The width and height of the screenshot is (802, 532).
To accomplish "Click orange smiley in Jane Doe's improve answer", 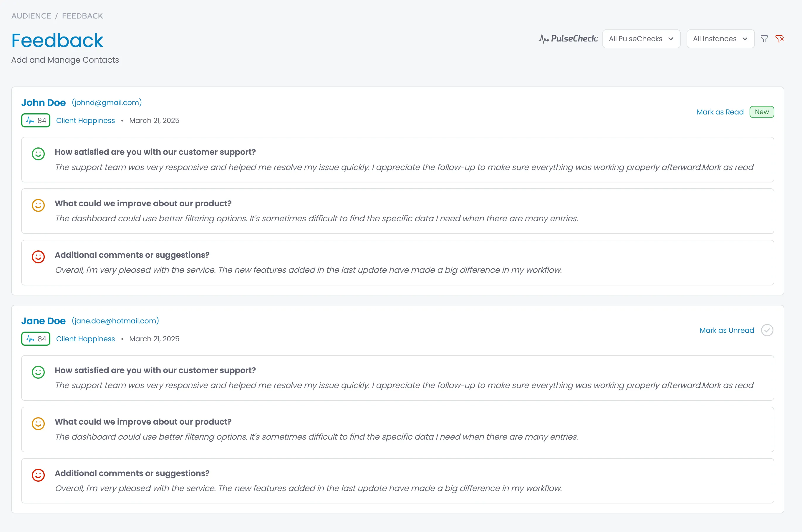I will coord(38,423).
